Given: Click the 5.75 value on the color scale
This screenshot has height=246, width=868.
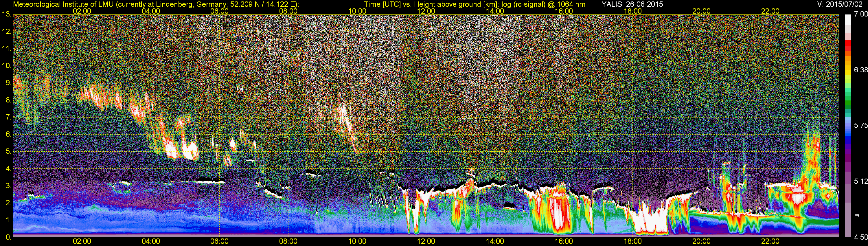Looking at the screenshot, I should (x=860, y=125).
